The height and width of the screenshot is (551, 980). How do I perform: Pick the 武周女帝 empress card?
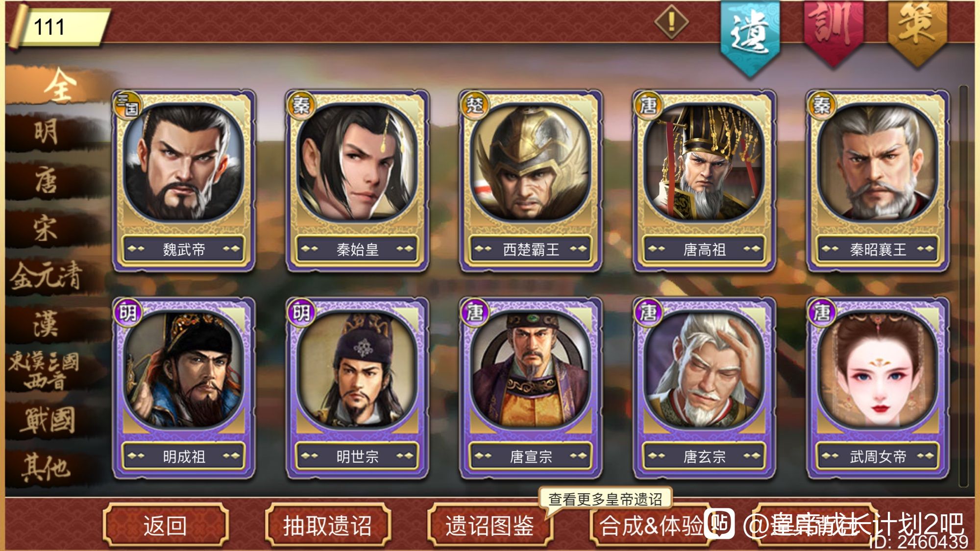tap(878, 388)
